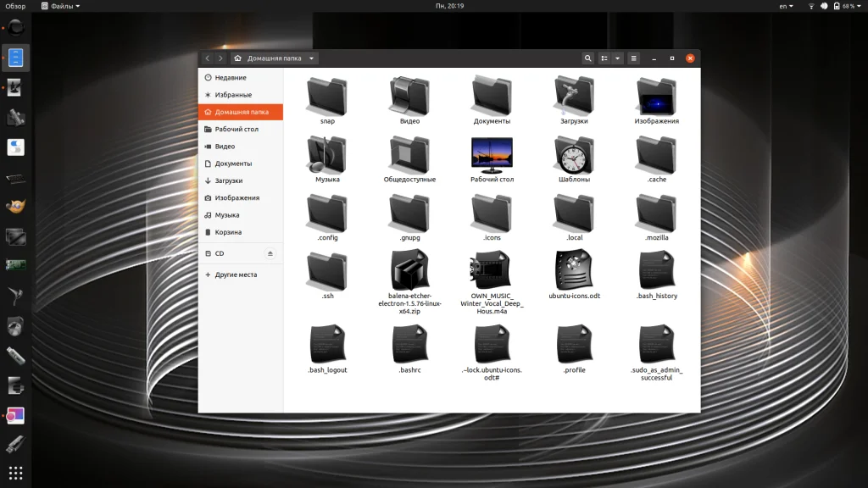Go back with the left arrow button

208,58
